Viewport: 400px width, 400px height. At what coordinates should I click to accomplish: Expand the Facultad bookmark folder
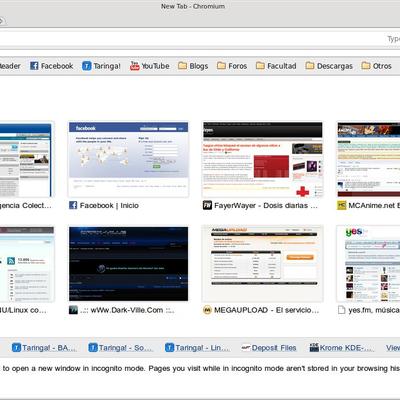[x=276, y=66]
